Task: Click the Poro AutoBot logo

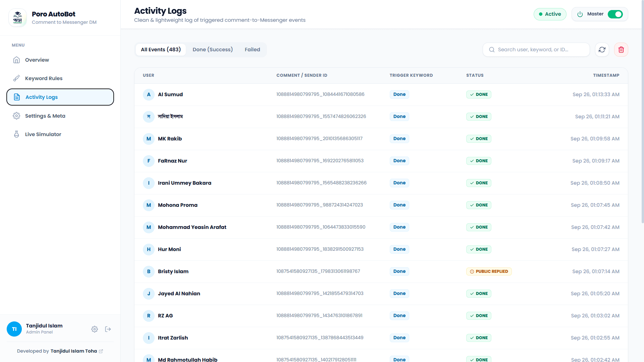Action: (17, 17)
